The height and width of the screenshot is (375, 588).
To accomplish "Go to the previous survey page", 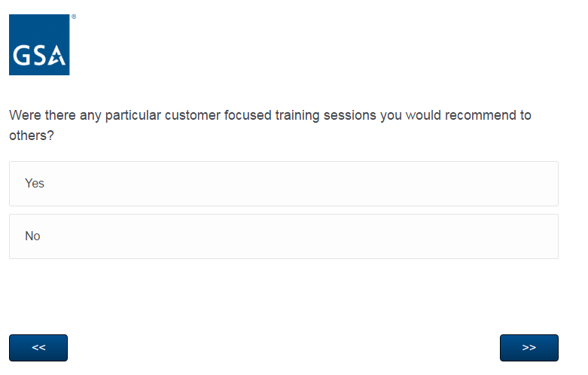I will (38, 348).
